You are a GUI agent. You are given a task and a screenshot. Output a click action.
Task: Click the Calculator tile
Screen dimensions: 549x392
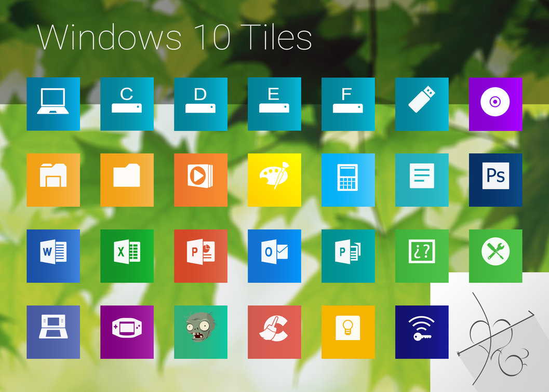click(347, 180)
